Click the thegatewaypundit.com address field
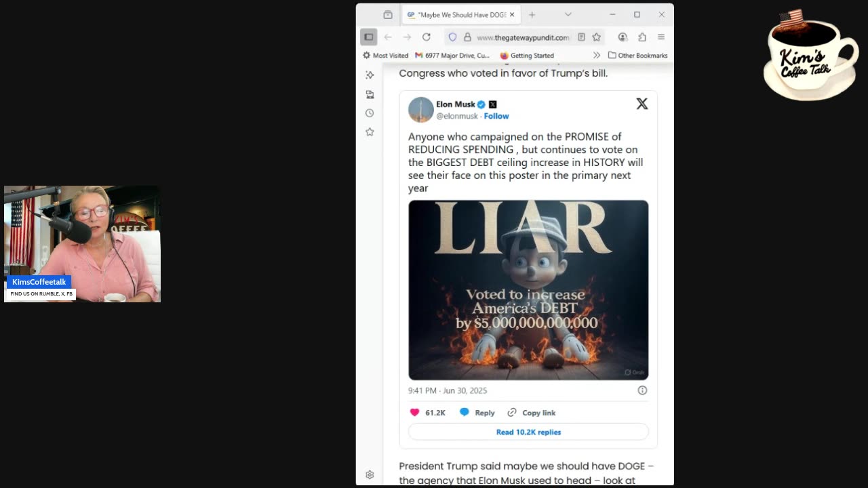 tap(523, 37)
